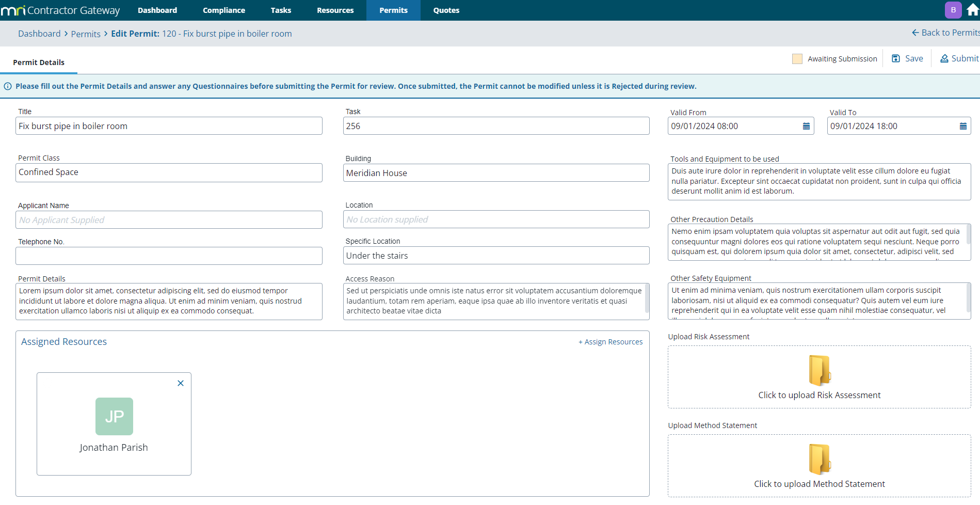Click the JP resource avatar
980x505 pixels.
(x=114, y=416)
